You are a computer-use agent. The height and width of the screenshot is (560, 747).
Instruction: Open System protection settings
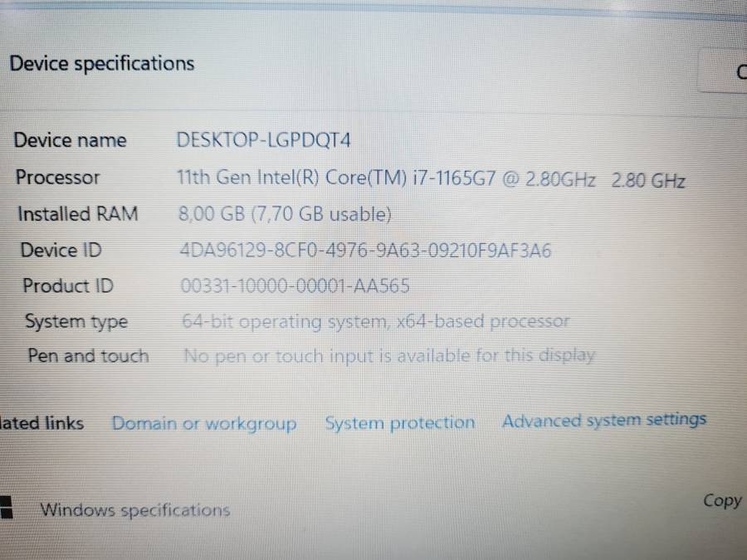pos(400,422)
